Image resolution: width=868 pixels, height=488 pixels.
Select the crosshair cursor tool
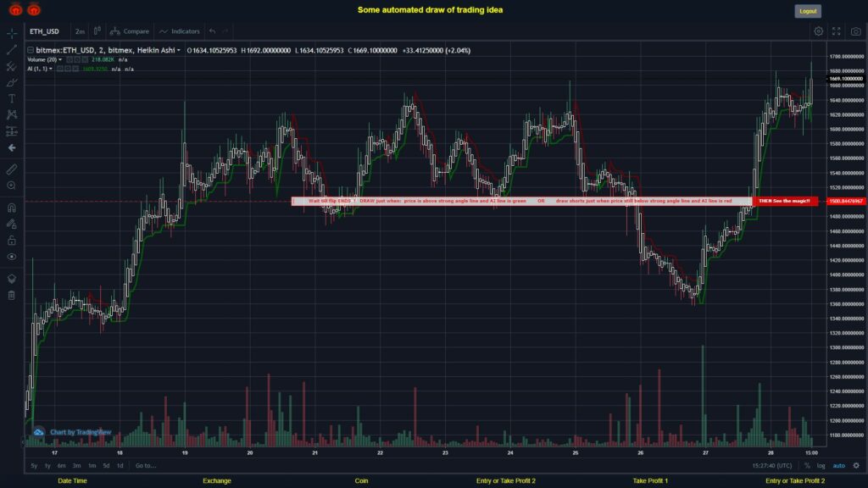[12, 34]
